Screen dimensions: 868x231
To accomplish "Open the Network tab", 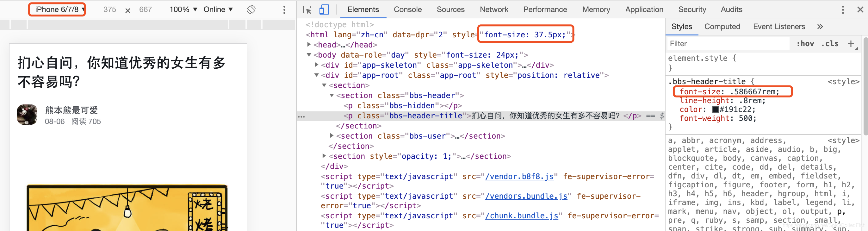I will 494,9.
